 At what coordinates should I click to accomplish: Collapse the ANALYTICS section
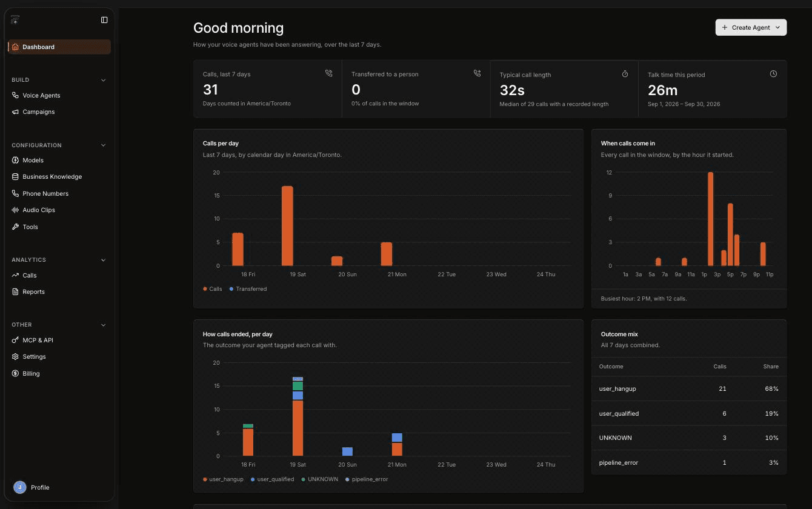coord(103,260)
